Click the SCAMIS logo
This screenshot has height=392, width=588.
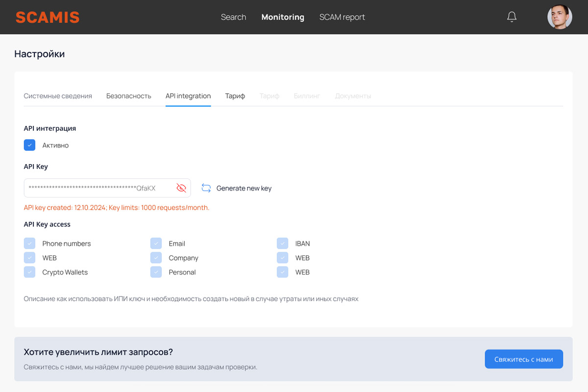[x=48, y=17]
